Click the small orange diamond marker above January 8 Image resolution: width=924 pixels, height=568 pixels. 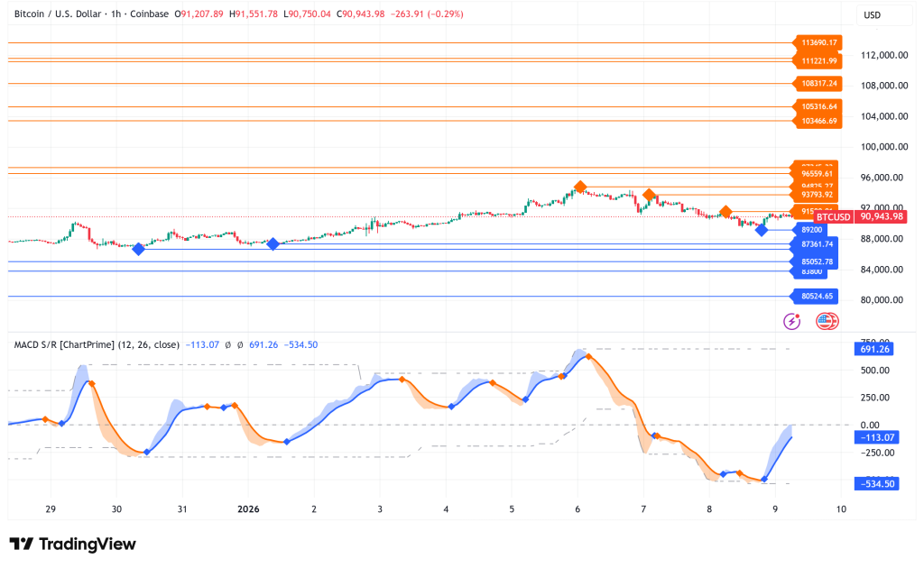click(x=725, y=213)
